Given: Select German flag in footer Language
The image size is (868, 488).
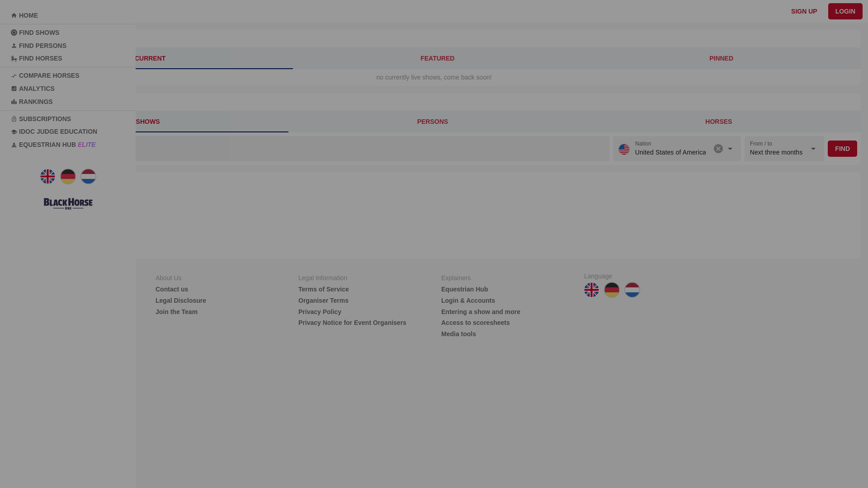Looking at the screenshot, I should pyautogui.click(x=612, y=290).
